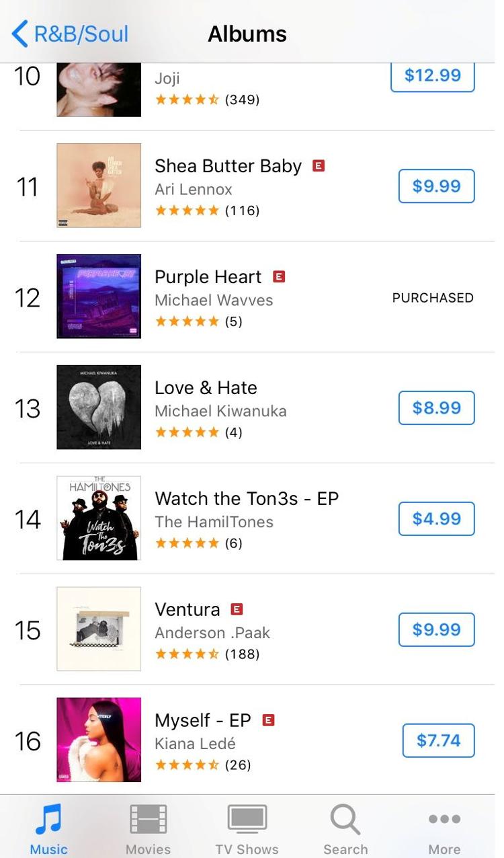Tap the explicit badge beside Shea Butter Baby
Screen dimensions: 504x858
click(x=319, y=165)
